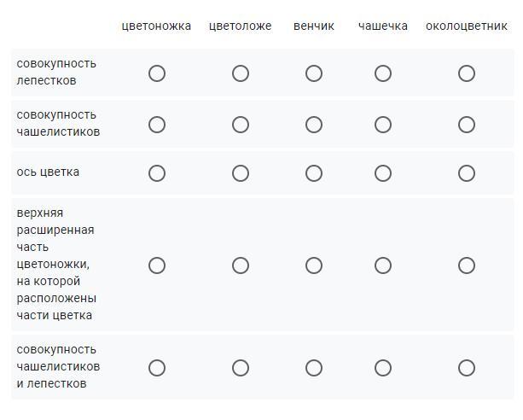This screenshot has height=420, width=523.
Task: Select цветоножка for ось цветка
Action: point(157,173)
